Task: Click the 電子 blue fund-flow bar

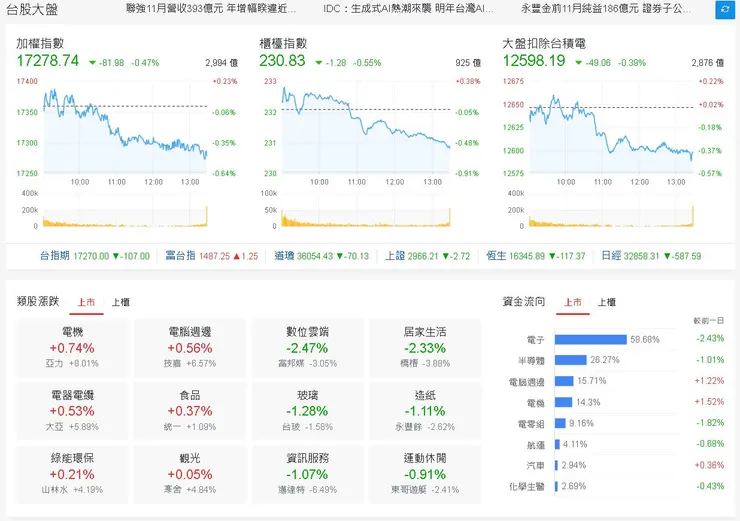Action: (x=590, y=340)
